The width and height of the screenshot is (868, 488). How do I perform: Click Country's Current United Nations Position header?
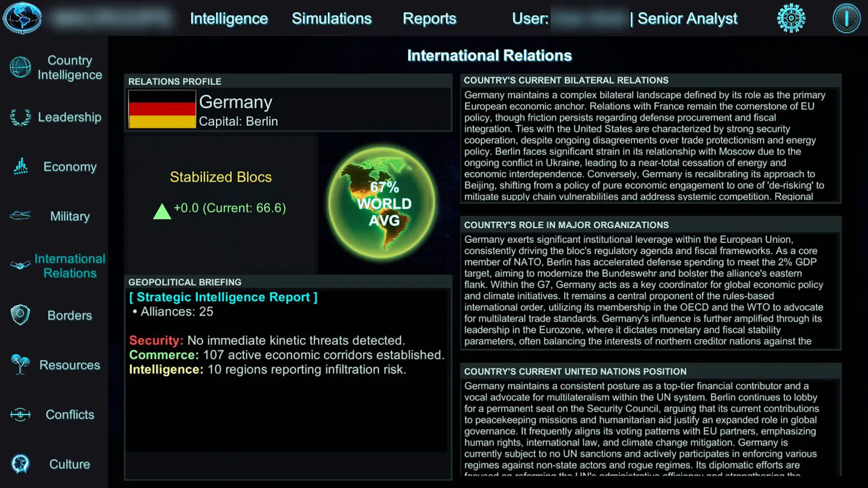[575, 371]
